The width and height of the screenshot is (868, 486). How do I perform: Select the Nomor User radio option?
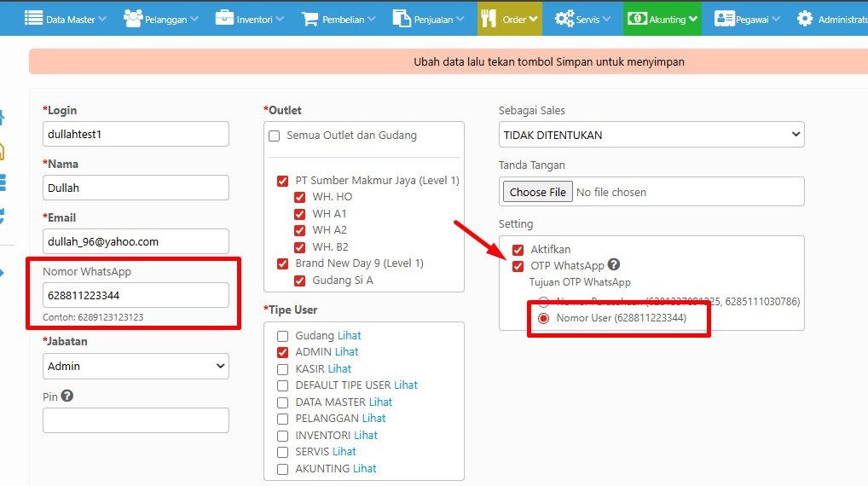(544, 318)
